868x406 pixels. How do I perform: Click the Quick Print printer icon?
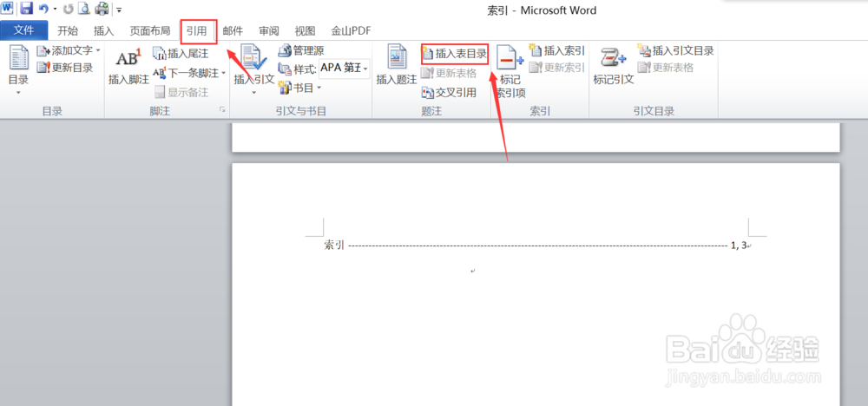pos(102,9)
